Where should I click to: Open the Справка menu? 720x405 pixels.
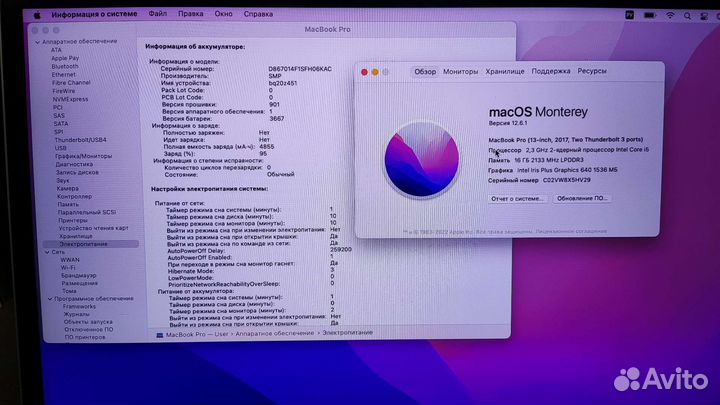click(x=258, y=14)
